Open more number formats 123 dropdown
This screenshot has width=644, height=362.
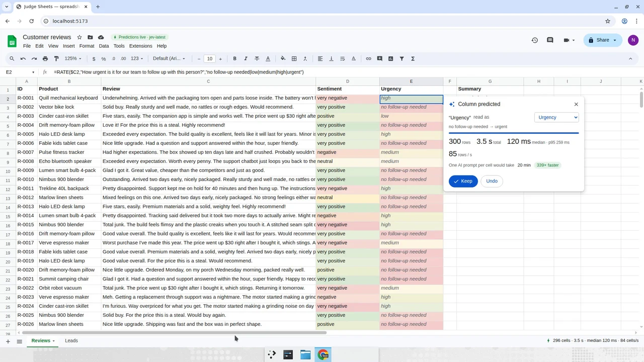[137, 59]
